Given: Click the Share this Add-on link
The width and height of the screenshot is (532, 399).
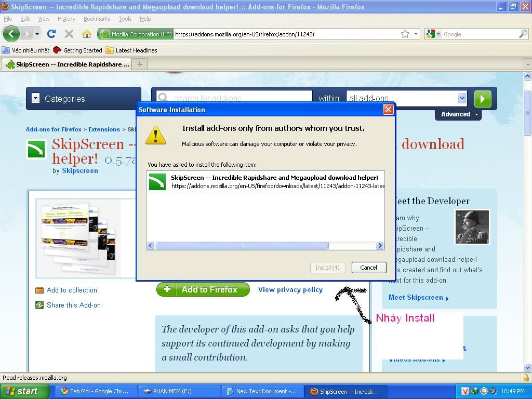Looking at the screenshot, I should pos(74,305).
